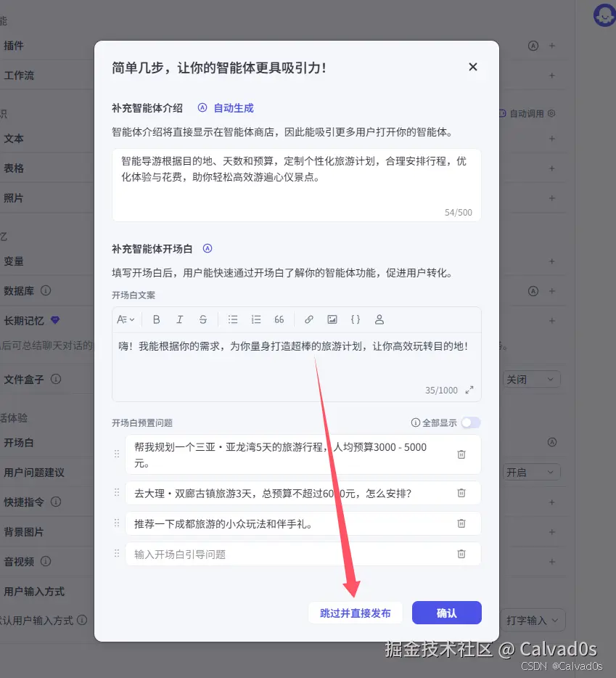Add a variable with the 变量 plus icon
The image size is (616, 678).
tap(552, 261)
